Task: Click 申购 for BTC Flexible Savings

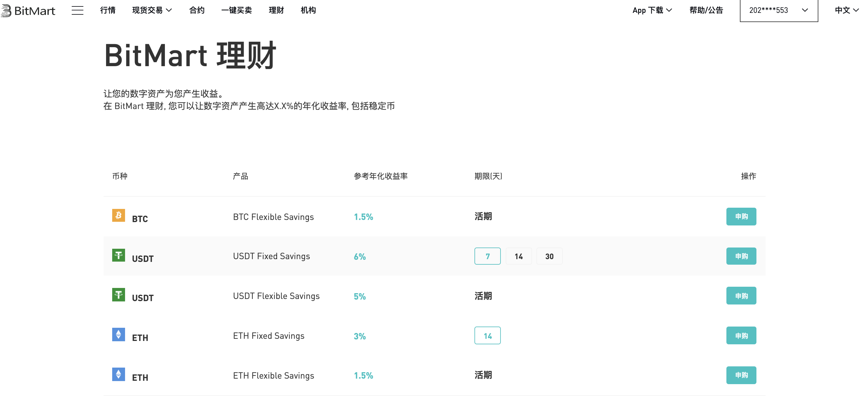Action: click(741, 217)
